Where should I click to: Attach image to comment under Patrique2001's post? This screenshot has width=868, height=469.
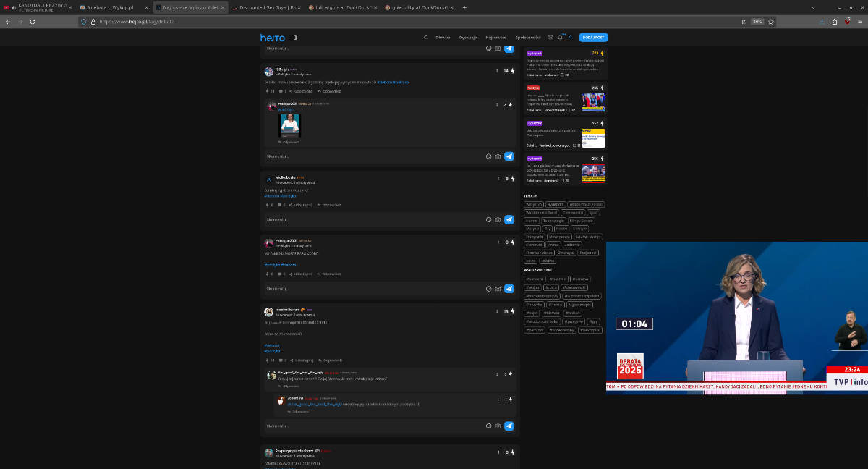498,289
